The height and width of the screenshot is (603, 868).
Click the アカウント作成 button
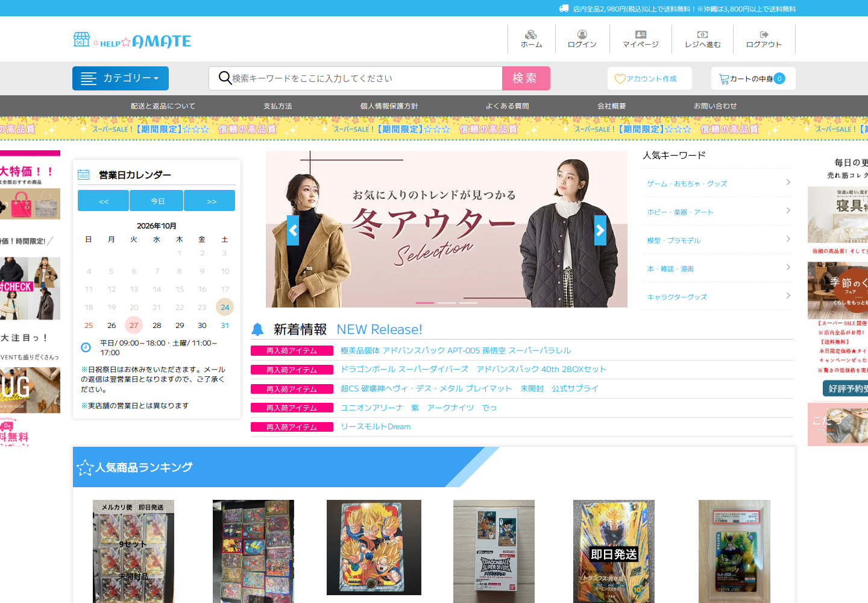650,78
